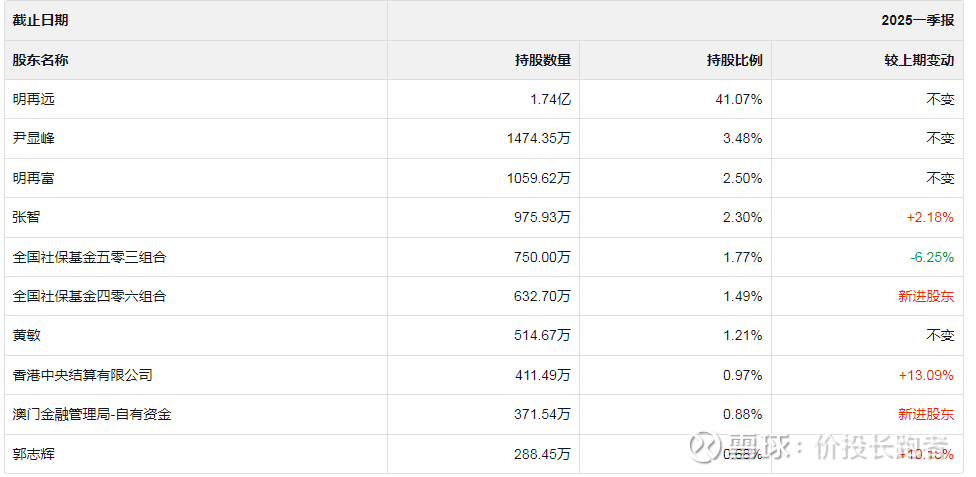This screenshot has height=477, width=976.
Task: Open shareholder 尹显峰
Action: (34, 138)
